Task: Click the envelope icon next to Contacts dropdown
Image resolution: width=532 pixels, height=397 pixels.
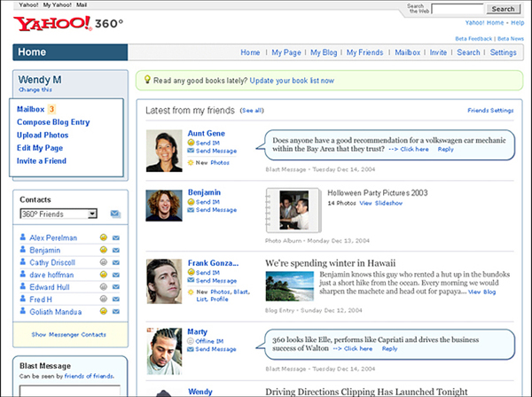Action: pos(115,214)
